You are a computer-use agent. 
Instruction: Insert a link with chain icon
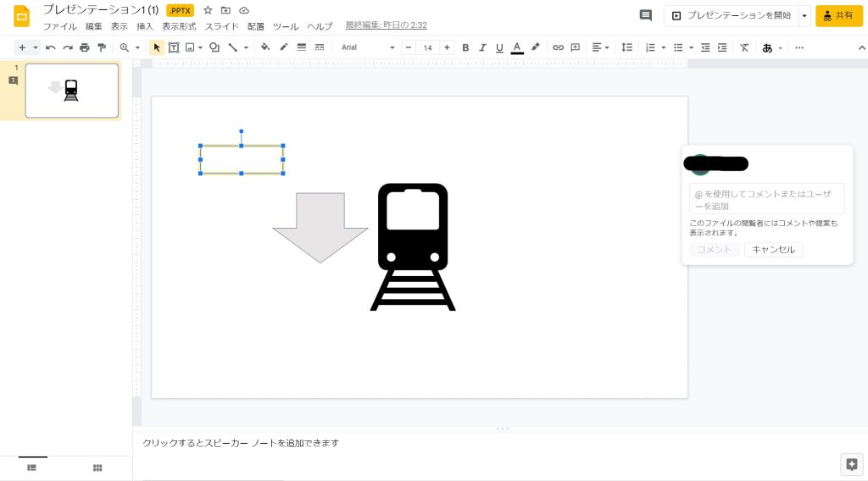click(558, 47)
